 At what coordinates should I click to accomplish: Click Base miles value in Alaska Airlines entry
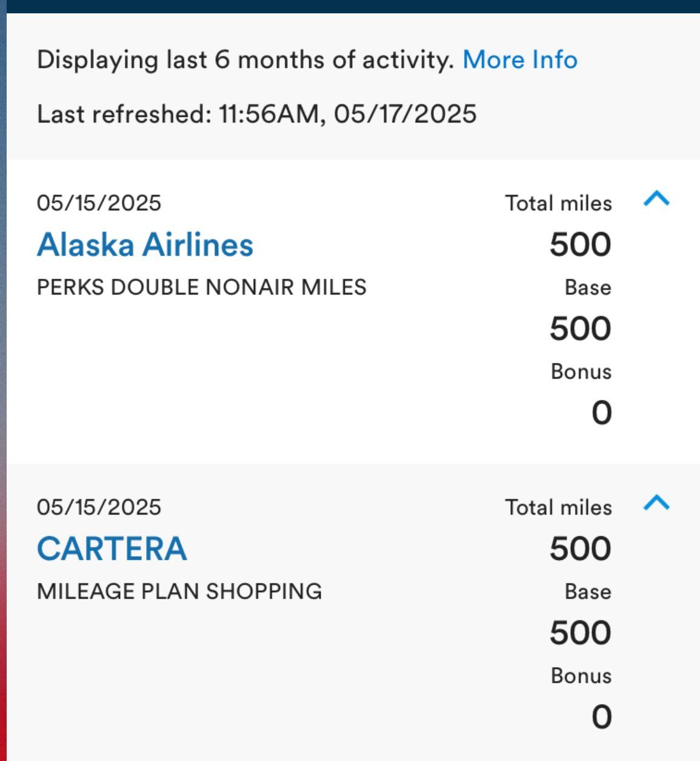pos(581,329)
